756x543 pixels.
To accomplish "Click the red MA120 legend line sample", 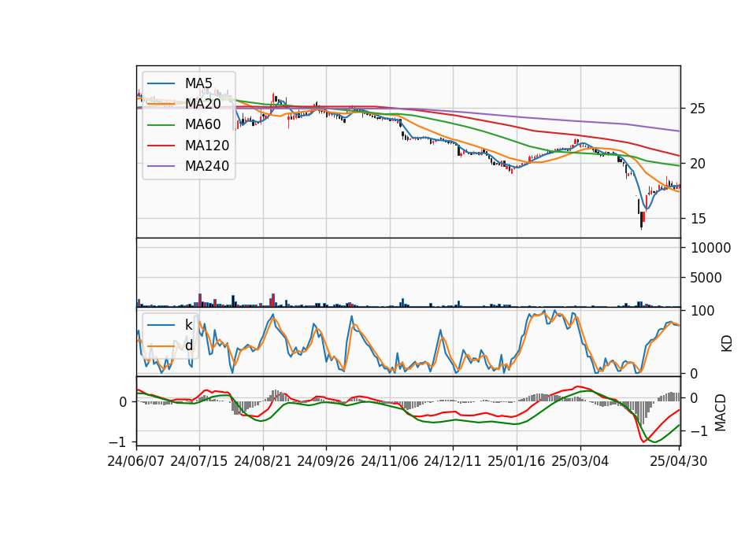I will pyautogui.click(x=161, y=146).
